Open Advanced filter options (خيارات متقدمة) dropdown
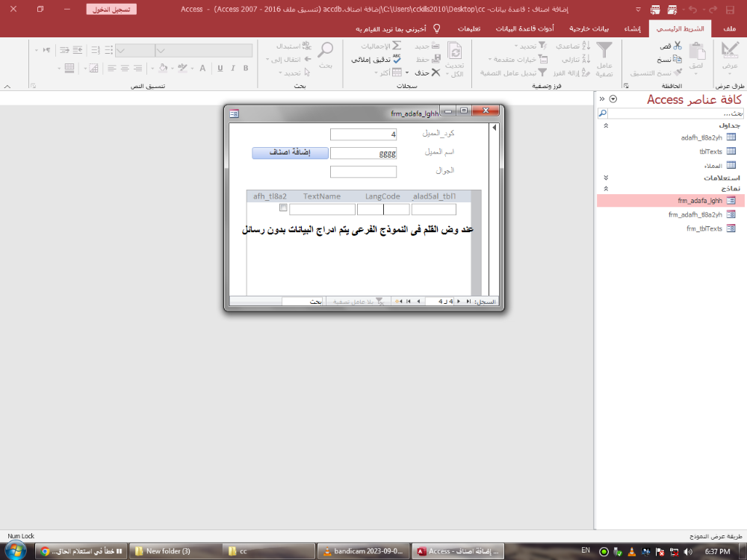747x560 pixels. click(x=518, y=60)
